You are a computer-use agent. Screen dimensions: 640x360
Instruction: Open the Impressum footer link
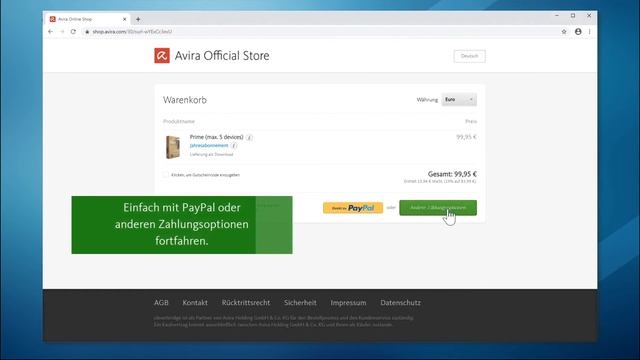[x=348, y=303]
